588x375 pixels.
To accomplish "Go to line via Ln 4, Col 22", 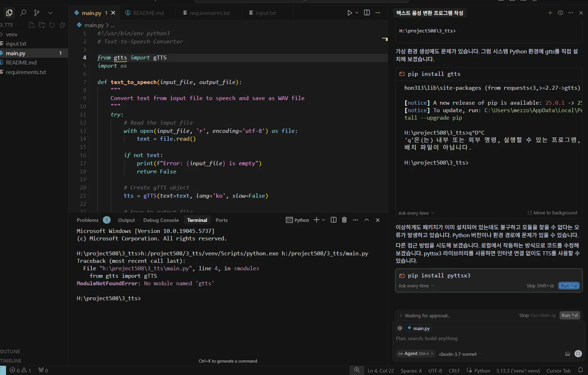I will (381, 371).
